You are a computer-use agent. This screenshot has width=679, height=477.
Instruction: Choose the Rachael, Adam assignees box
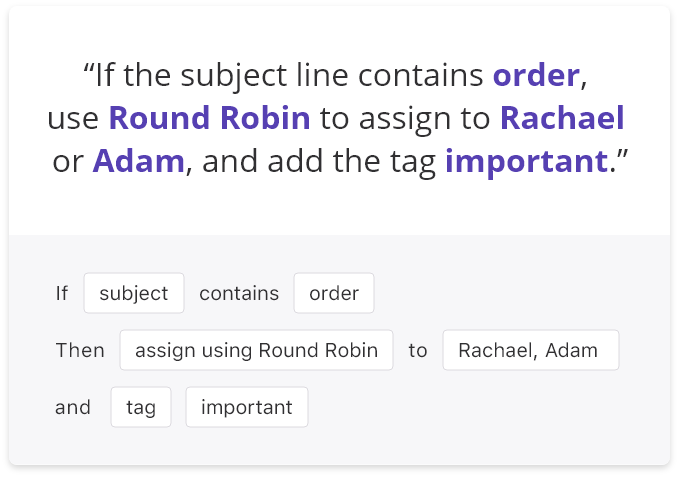[x=531, y=350]
